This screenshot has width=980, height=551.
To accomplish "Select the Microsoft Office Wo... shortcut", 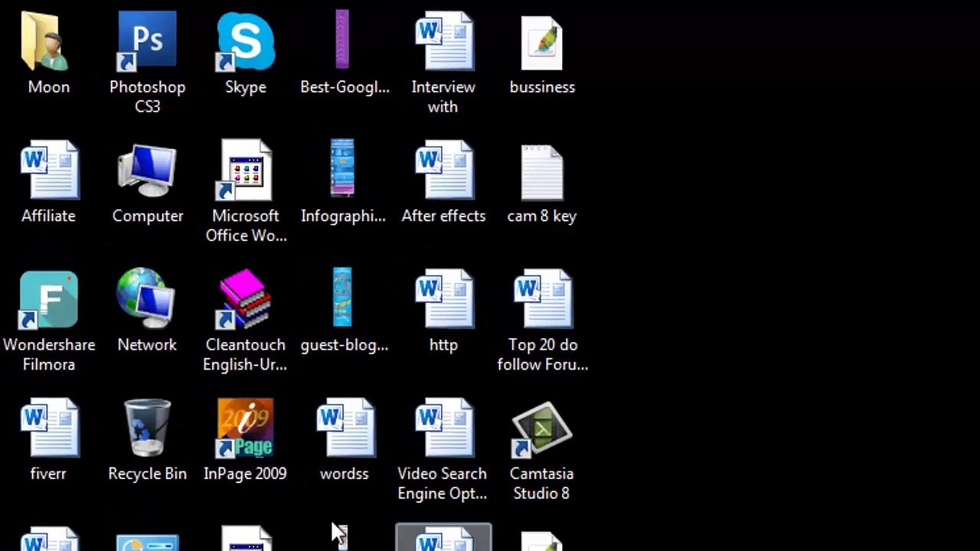I will point(245,171).
